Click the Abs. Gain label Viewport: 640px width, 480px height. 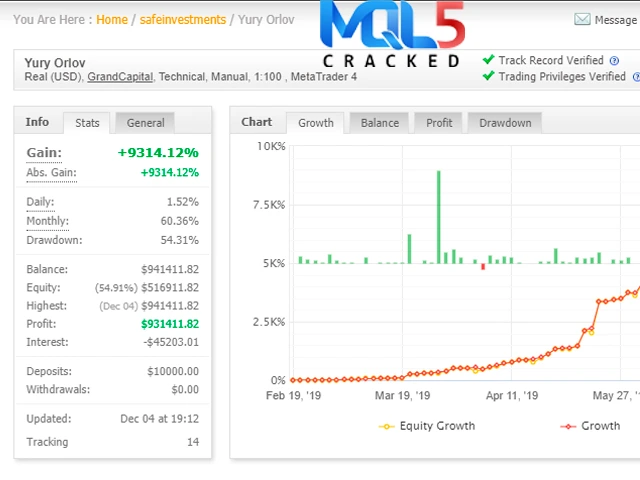(51, 173)
